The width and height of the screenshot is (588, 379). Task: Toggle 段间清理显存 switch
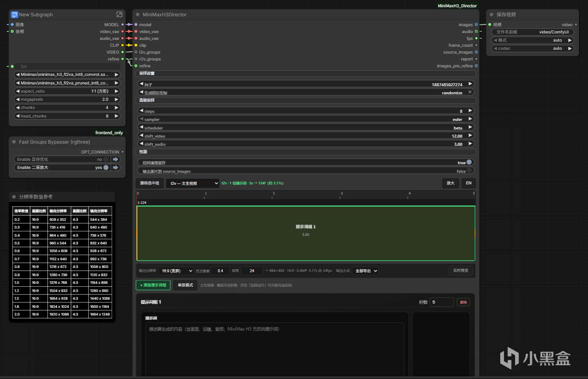coord(469,162)
